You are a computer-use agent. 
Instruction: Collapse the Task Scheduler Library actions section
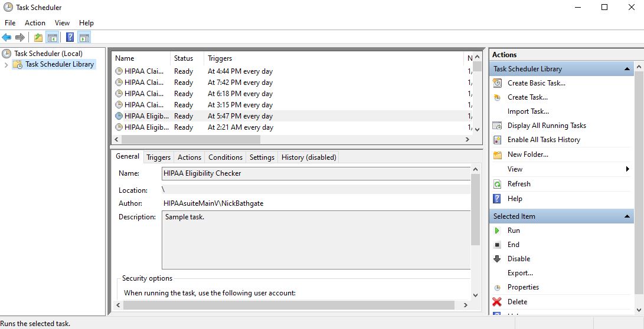(627, 69)
